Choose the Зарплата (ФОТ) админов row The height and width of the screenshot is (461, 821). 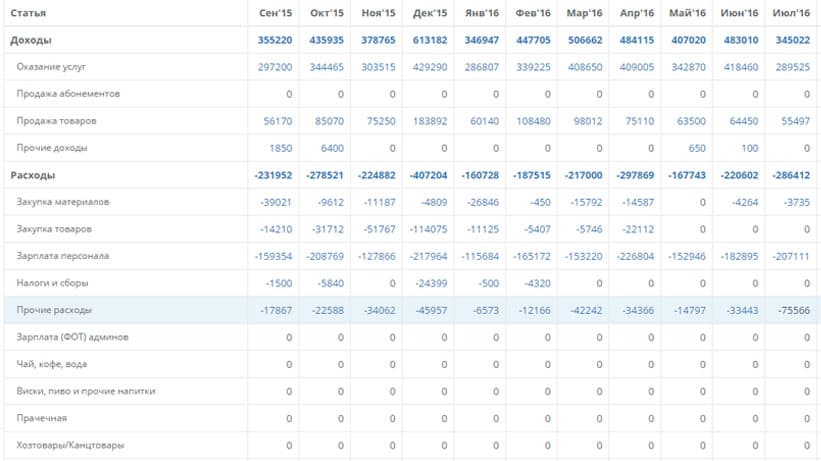click(410, 337)
